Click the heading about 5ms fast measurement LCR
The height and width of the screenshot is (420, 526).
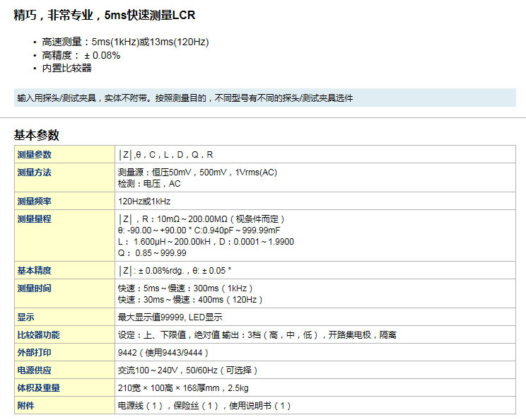click(105, 15)
